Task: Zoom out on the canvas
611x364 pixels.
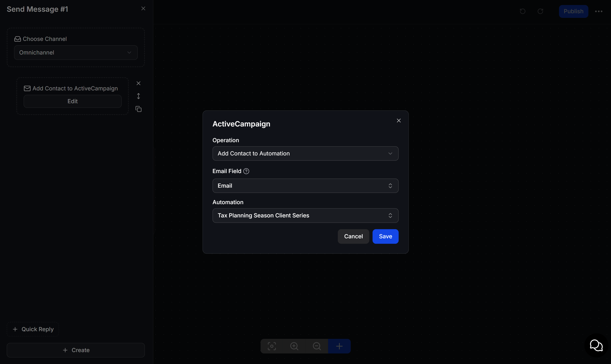Action: point(317,346)
